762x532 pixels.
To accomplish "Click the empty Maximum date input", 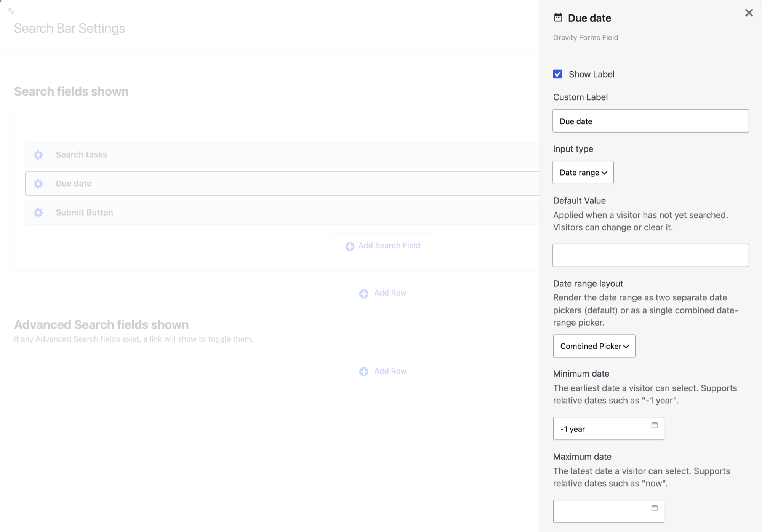I will click(608, 511).
